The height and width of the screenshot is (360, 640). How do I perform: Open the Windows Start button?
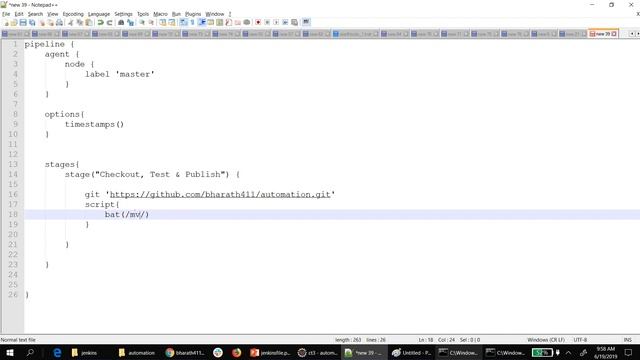9,353
